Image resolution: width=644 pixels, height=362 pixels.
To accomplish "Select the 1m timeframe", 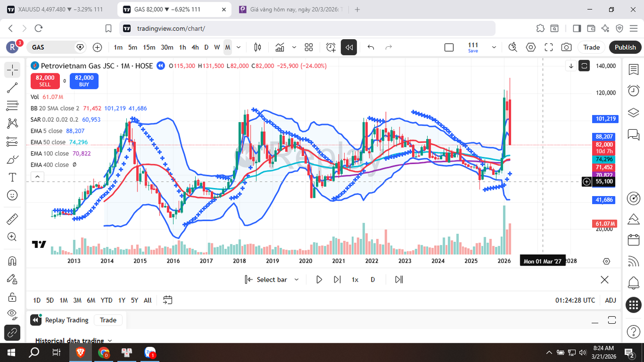I will tap(118, 47).
